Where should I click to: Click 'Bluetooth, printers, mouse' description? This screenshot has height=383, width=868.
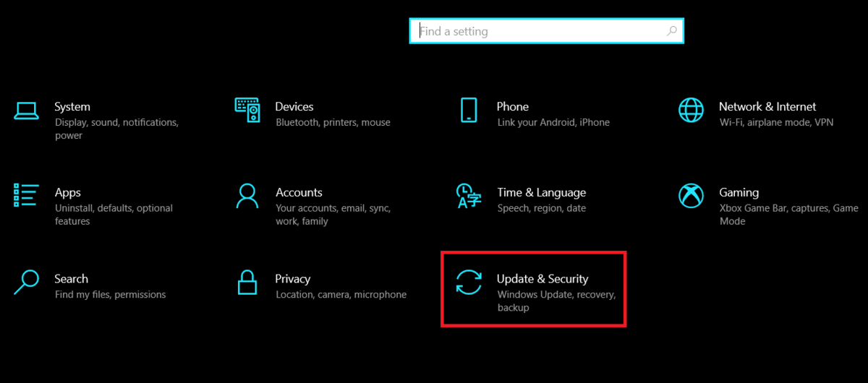tap(333, 123)
